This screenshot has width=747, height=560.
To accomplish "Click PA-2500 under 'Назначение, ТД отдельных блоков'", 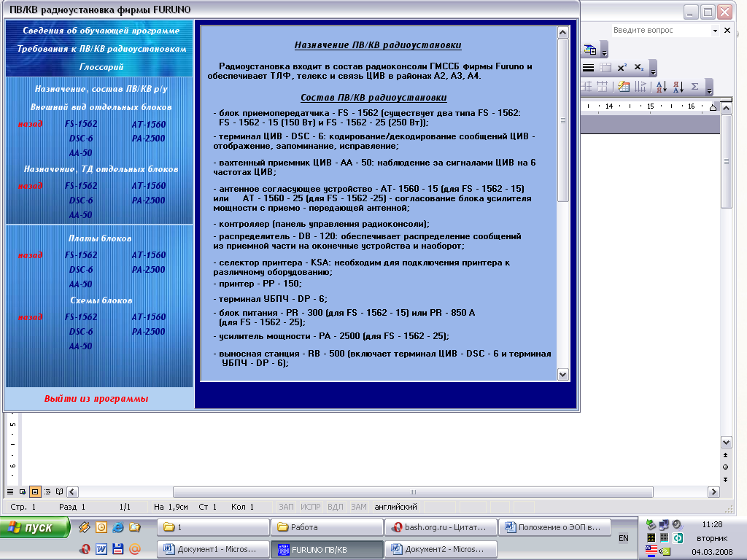I will pos(148,201).
